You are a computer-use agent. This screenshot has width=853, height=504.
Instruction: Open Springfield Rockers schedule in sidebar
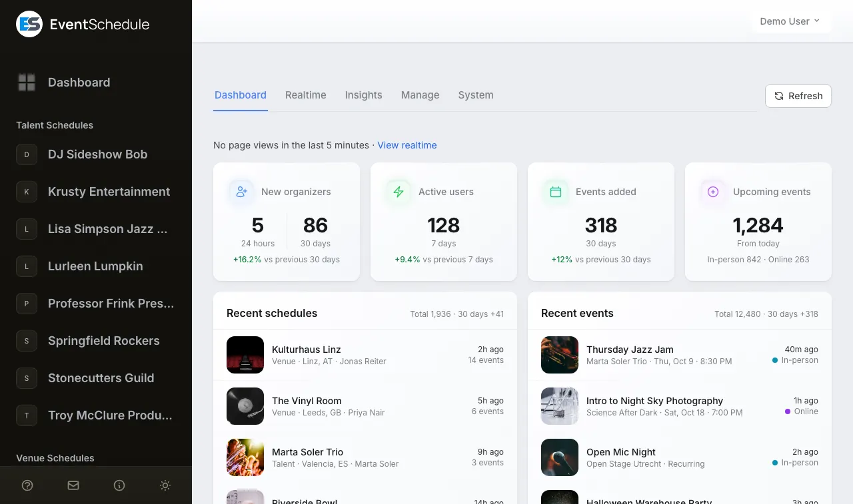pyautogui.click(x=96, y=341)
